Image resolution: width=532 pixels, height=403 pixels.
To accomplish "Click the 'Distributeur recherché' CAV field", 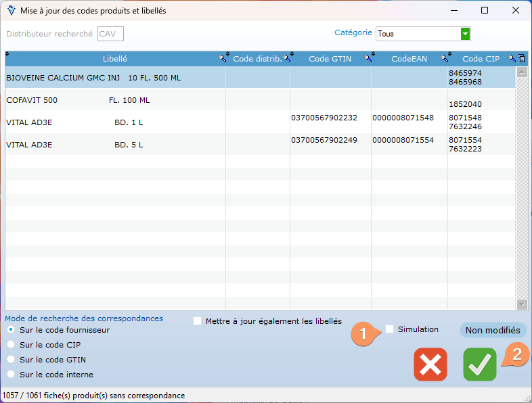I will click(x=110, y=34).
